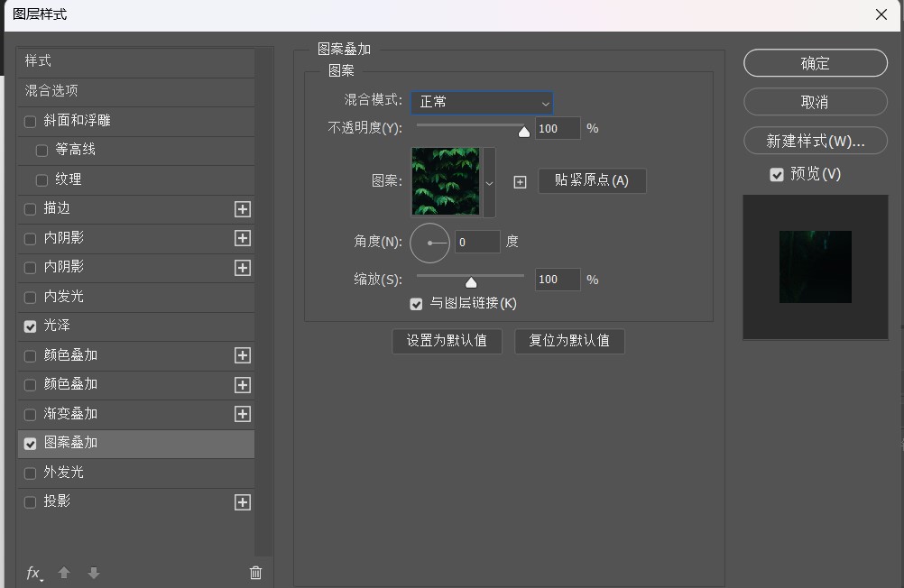Click the plus icon beside 投影
The image size is (904, 588).
[242, 502]
